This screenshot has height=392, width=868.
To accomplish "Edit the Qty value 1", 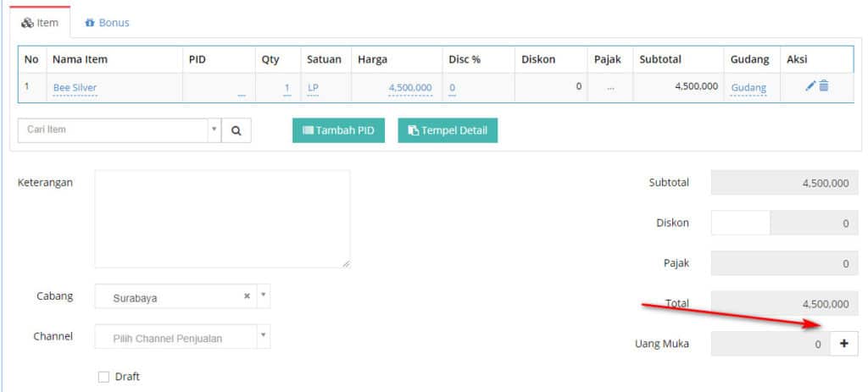I will tap(287, 88).
